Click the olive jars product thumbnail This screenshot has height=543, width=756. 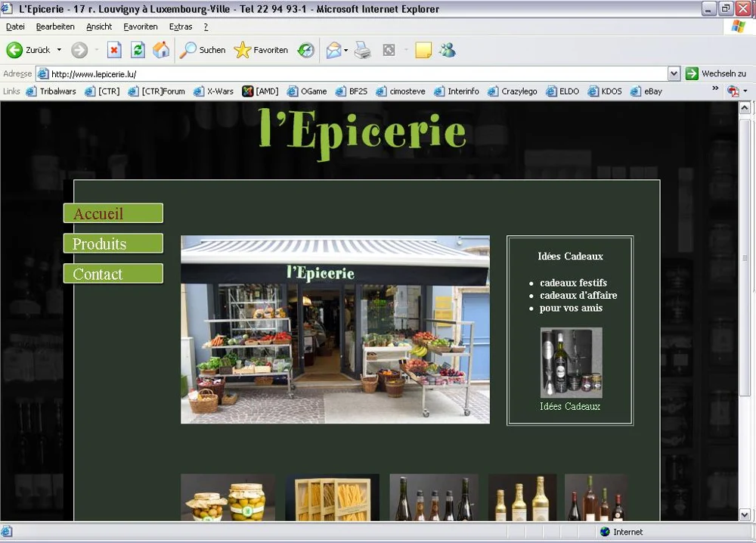coord(228,497)
